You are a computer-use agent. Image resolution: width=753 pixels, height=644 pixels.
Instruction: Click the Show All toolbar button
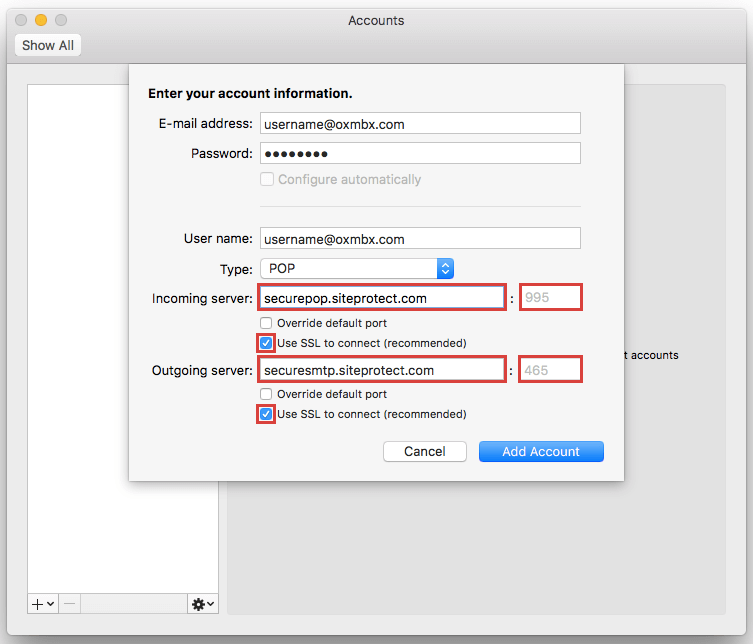[48, 45]
